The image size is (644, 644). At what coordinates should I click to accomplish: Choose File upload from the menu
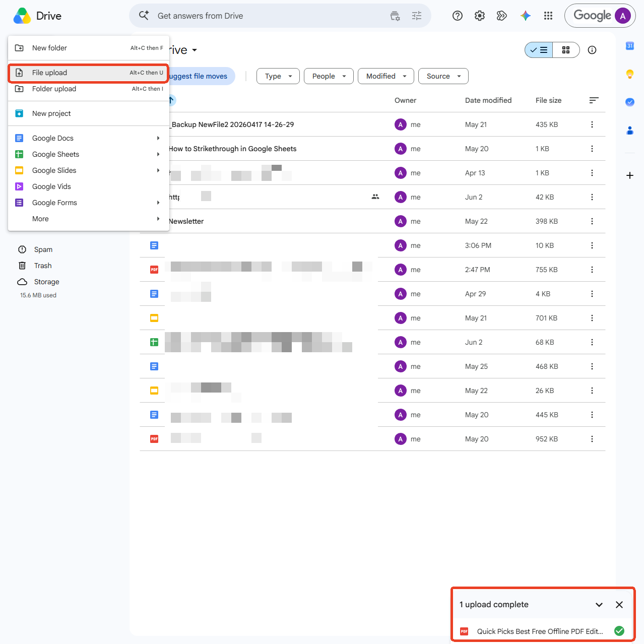[89, 73]
